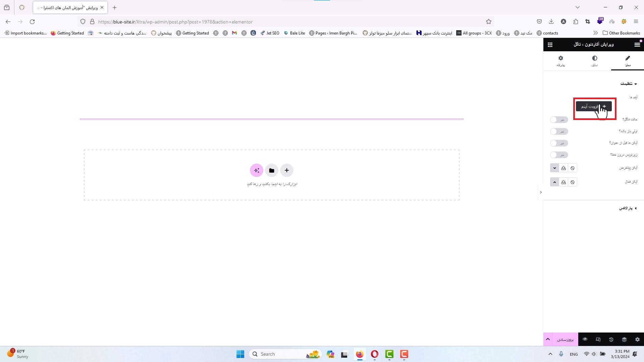644x362 pixels.
Task: Expand the پارالاکس section
Action: coord(628,208)
